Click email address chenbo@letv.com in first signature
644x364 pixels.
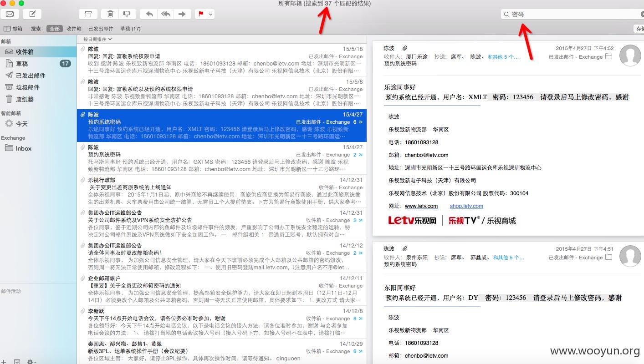[426, 155]
